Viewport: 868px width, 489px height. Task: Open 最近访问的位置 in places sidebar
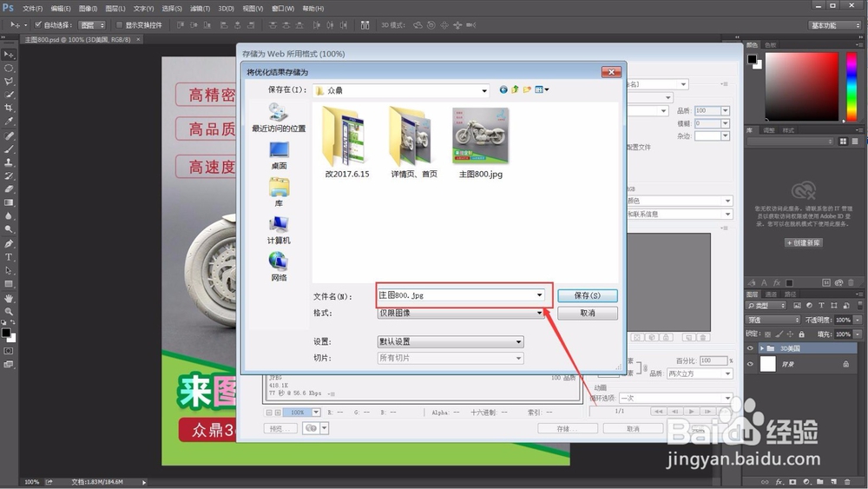(279, 117)
